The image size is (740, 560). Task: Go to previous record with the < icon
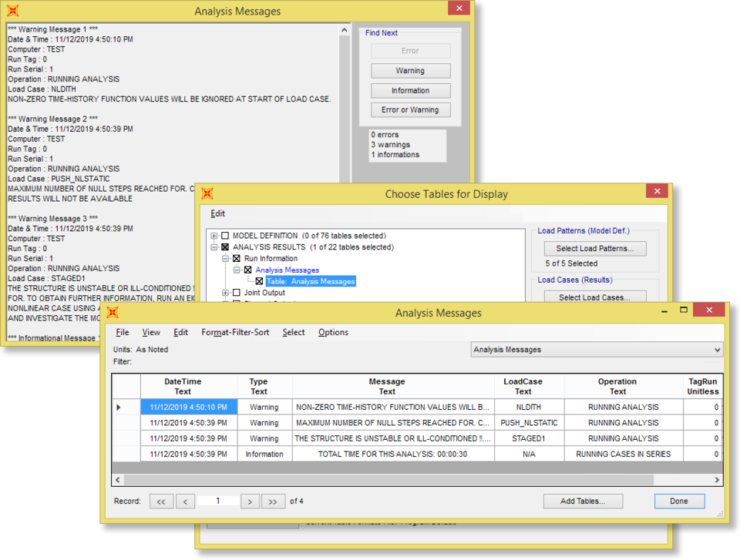click(x=185, y=501)
